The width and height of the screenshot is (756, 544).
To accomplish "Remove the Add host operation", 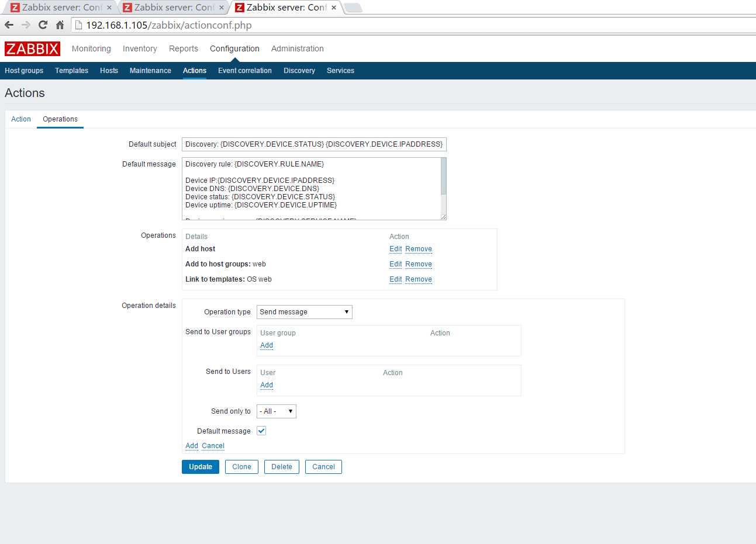I will tap(419, 249).
